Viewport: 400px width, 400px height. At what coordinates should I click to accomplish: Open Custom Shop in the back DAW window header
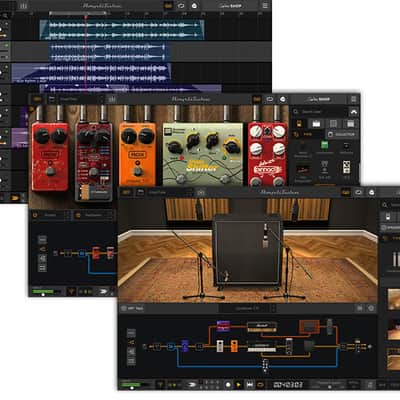point(230,6)
